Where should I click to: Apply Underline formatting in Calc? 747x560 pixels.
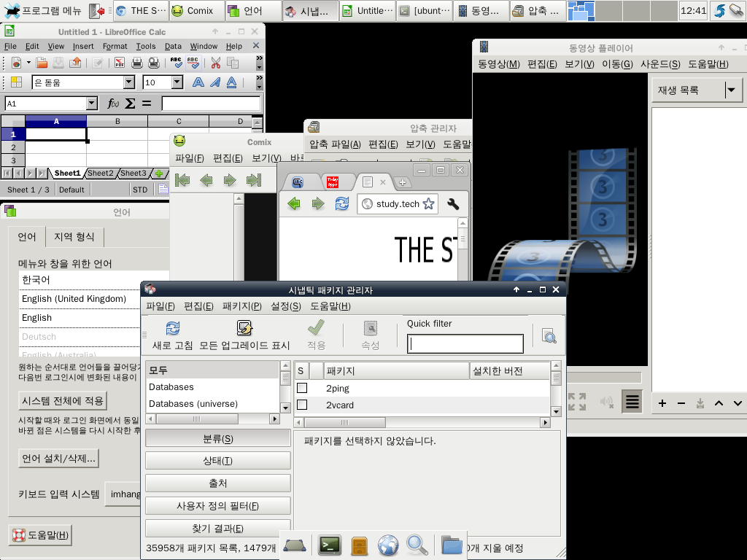[x=231, y=82]
